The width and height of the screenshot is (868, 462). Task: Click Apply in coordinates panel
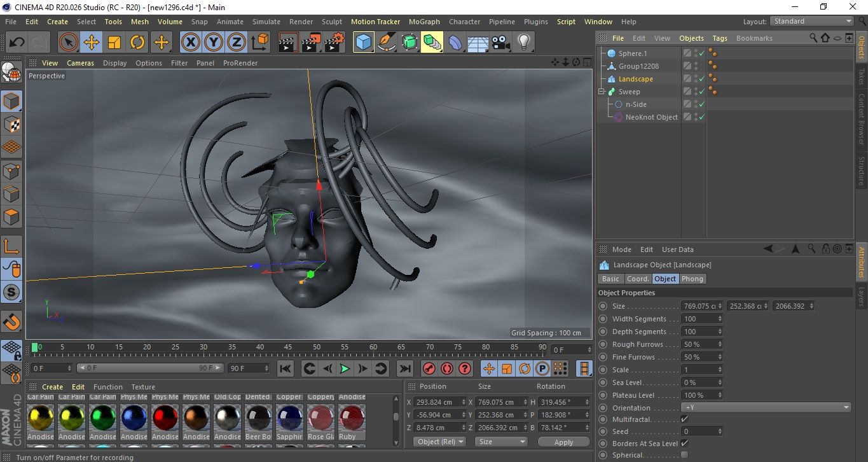click(563, 442)
